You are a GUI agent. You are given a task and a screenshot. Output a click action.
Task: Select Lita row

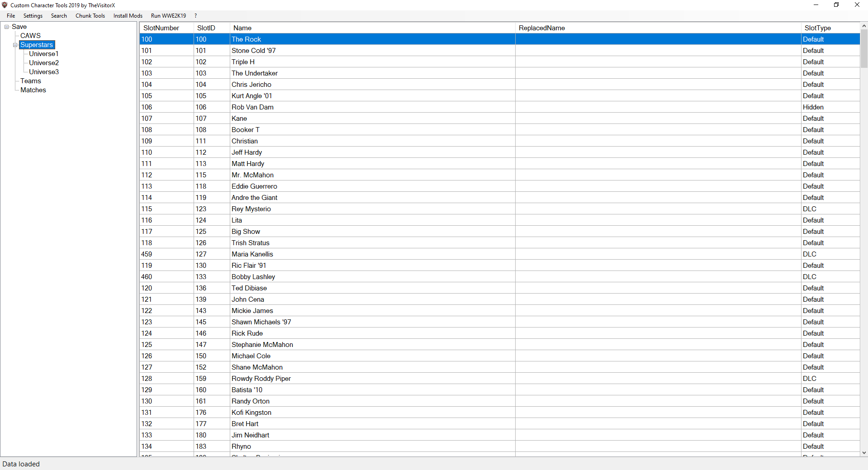(499, 220)
